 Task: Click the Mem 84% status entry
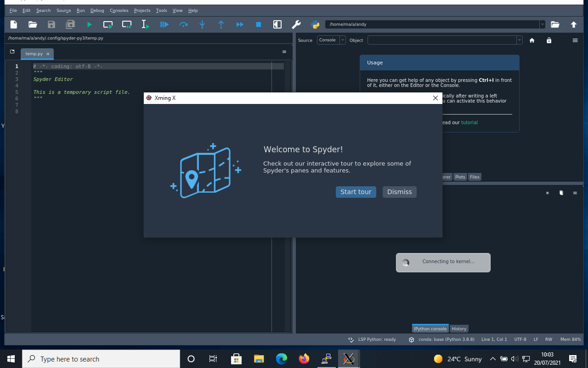click(571, 339)
